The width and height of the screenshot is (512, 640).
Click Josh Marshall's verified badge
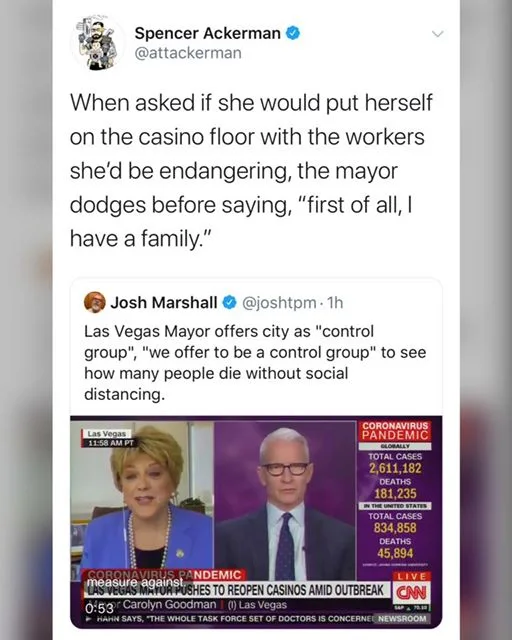(229, 303)
